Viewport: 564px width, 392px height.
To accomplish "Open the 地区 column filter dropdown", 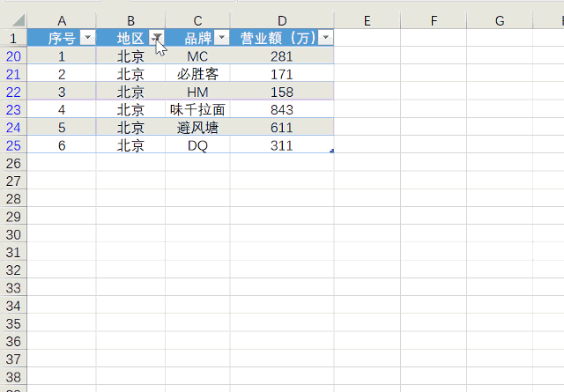I will pos(157,37).
